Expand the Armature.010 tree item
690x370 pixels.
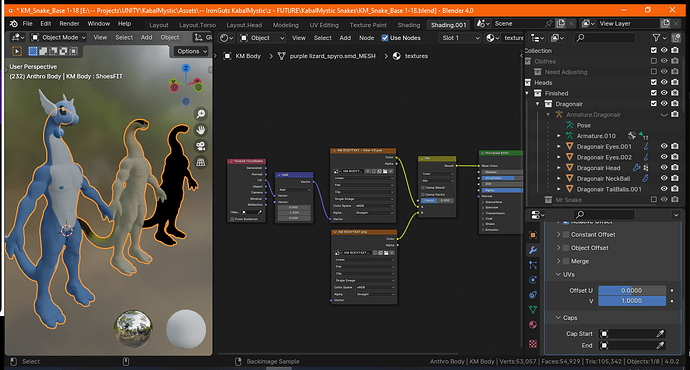pyautogui.click(x=559, y=136)
